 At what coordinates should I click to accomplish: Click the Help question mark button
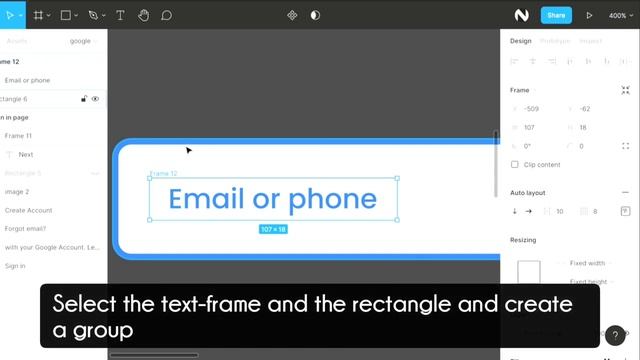(x=615, y=336)
